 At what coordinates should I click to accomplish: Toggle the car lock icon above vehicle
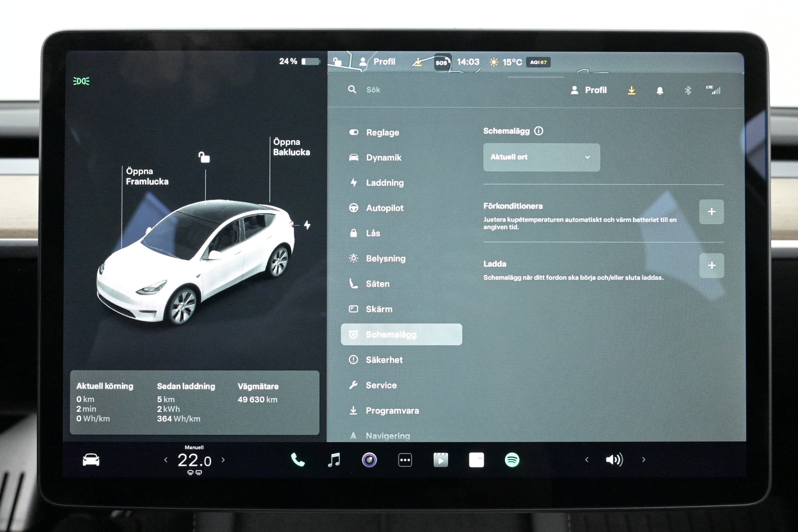click(204, 157)
